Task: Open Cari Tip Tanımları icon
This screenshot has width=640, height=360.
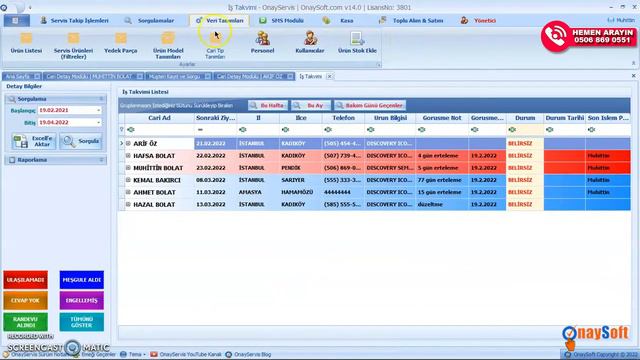Action: pos(215,46)
